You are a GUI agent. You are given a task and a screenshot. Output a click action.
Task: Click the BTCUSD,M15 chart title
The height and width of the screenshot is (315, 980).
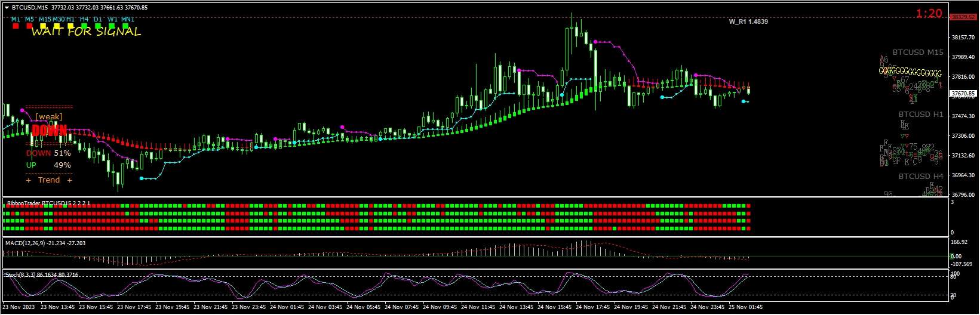(30, 8)
